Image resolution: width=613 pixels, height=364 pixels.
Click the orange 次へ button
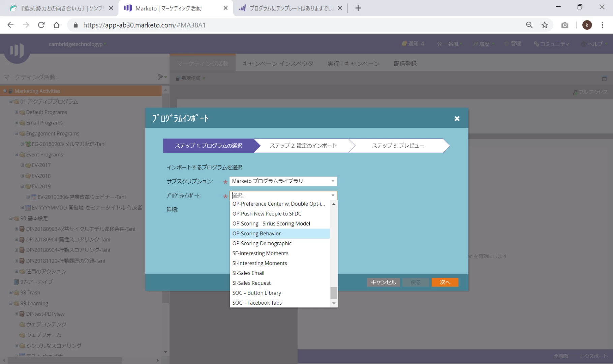445,282
